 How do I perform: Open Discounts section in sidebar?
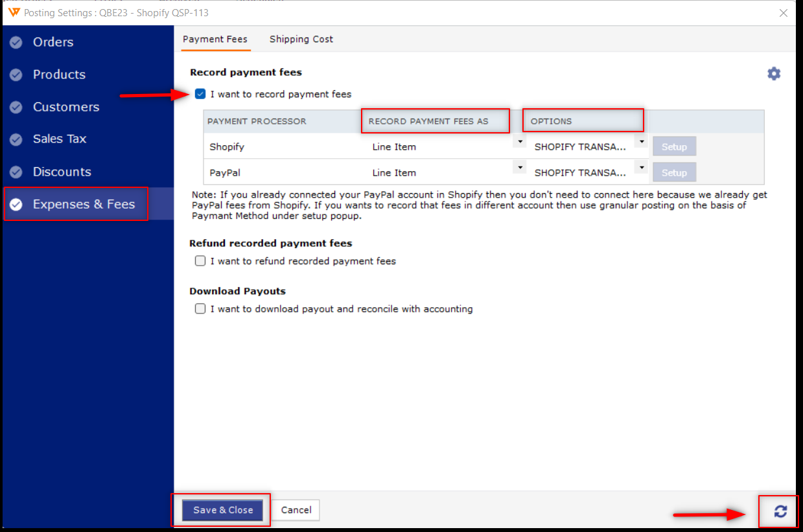click(x=88, y=172)
